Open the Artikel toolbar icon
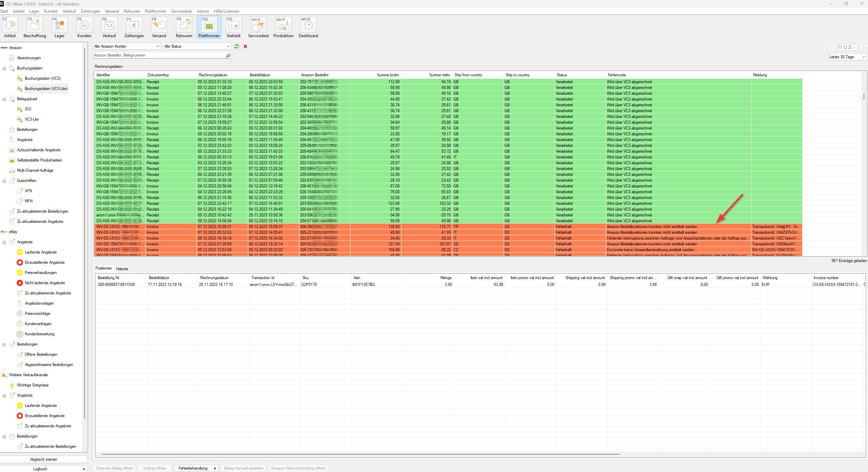Image resolution: width=868 pixels, height=472 pixels. 10,27
